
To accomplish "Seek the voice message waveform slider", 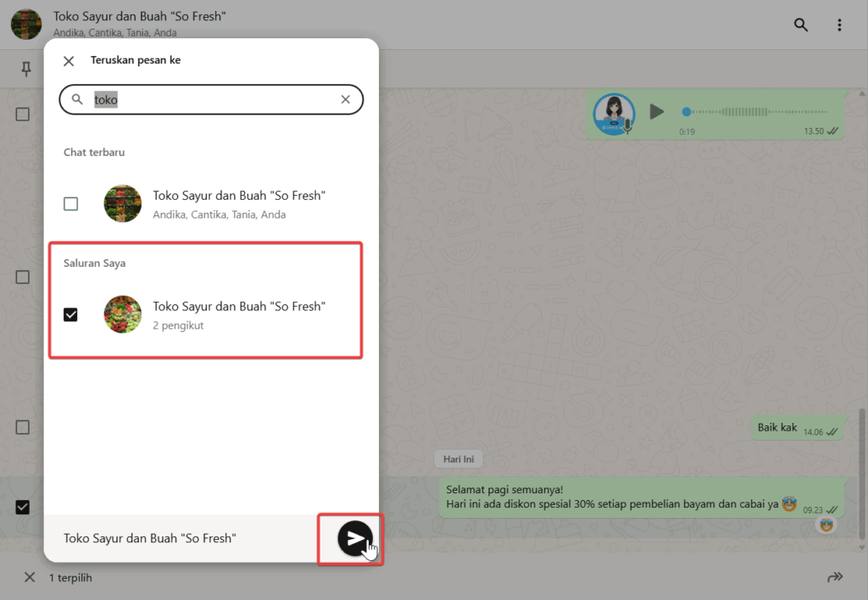I will 746,112.
